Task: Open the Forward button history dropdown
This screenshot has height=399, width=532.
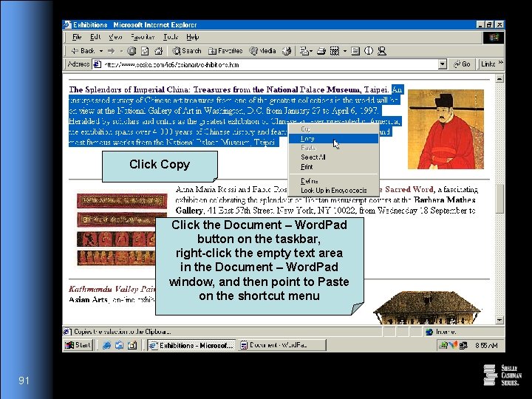Action: click(x=121, y=51)
